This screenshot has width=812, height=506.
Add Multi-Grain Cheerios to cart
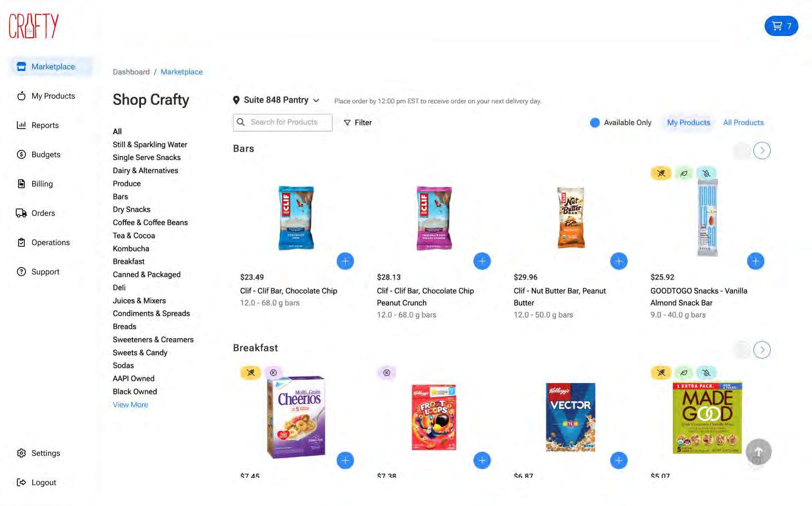[x=345, y=460]
